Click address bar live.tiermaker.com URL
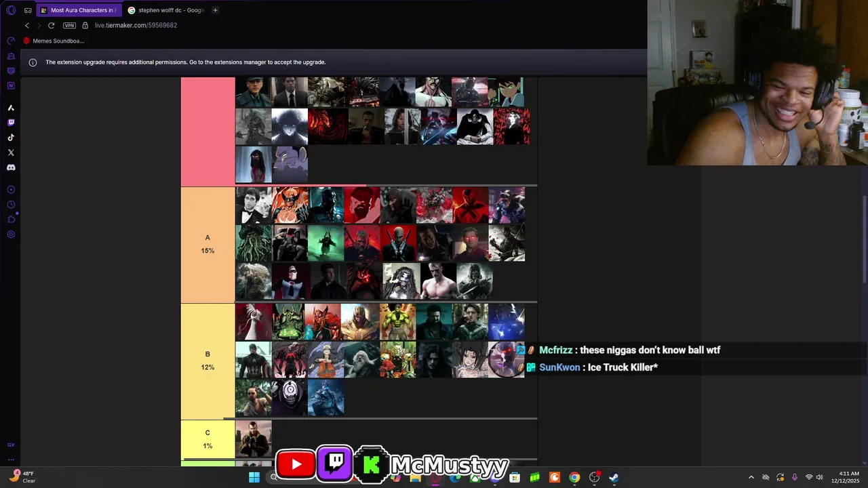868x488 pixels. pyautogui.click(x=136, y=25)
